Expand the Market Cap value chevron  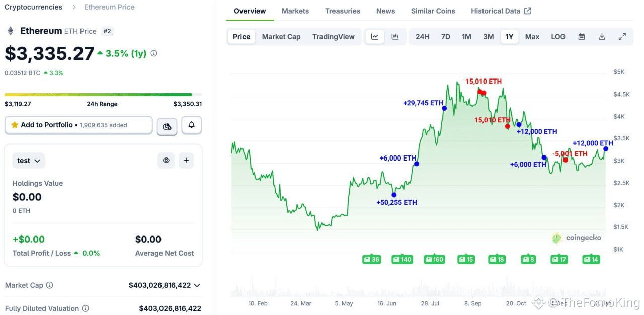click(x=197, y=285)
